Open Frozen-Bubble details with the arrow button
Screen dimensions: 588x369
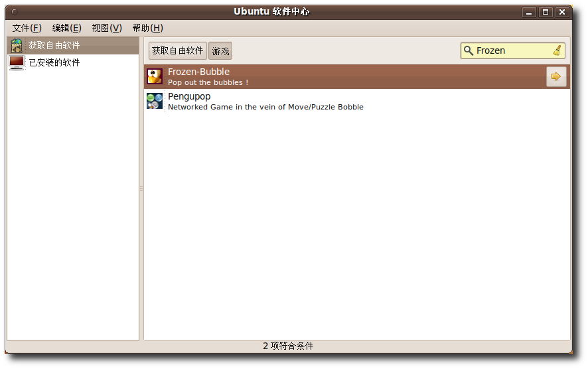[556, 76]
